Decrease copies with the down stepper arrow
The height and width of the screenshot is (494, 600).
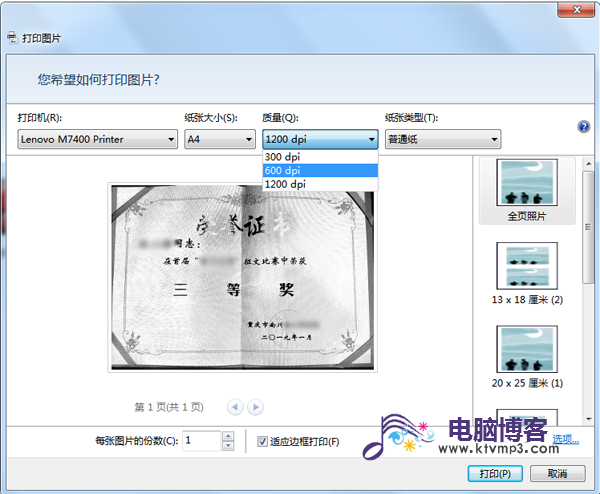coord(228,446)
